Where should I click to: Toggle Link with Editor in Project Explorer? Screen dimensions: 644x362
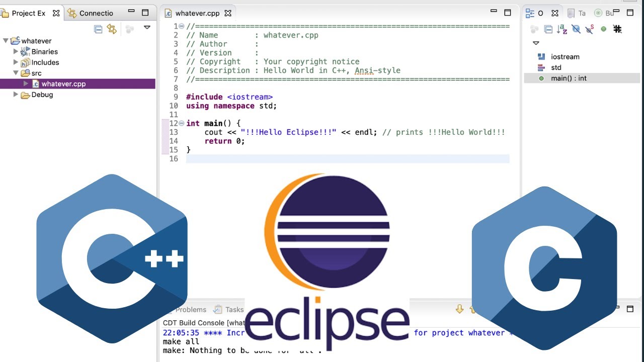(x=112, y=29)
